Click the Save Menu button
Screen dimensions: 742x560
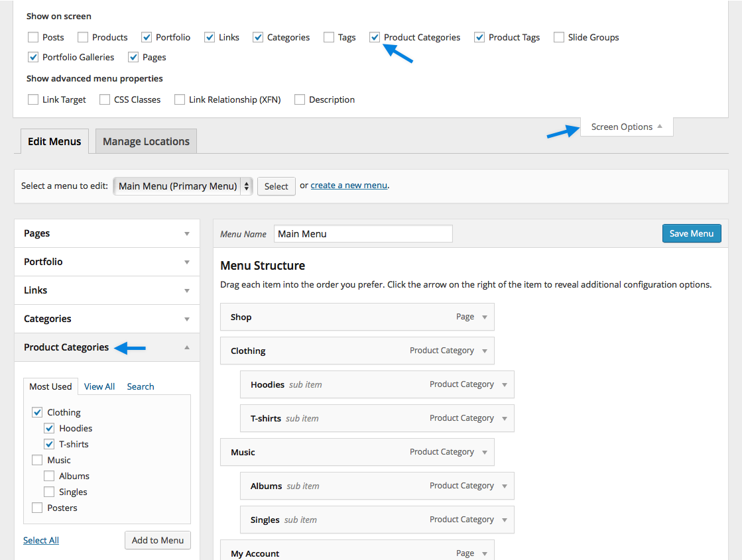[692, 233]
